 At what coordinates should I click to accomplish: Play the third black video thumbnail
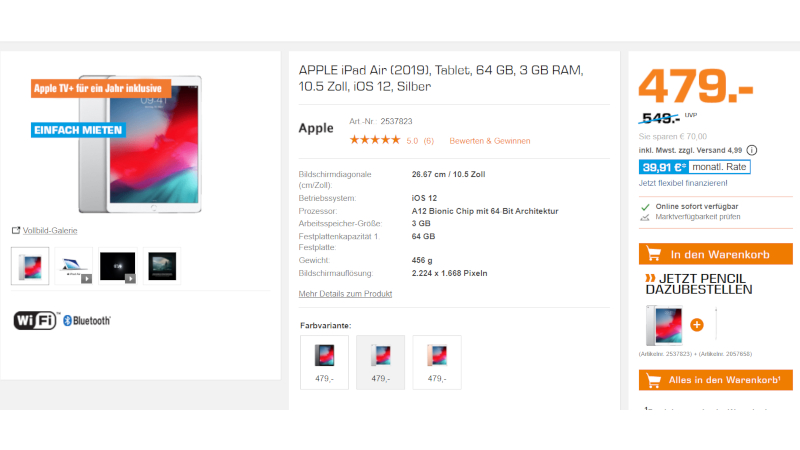coord(118,266)
